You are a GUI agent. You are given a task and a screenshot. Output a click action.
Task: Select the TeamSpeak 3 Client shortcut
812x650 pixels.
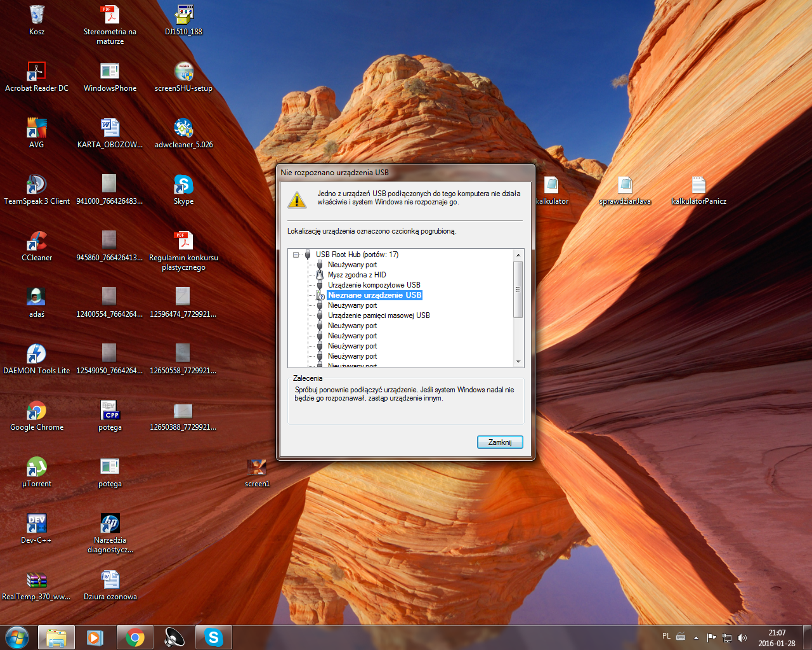[x=37, y=185]
